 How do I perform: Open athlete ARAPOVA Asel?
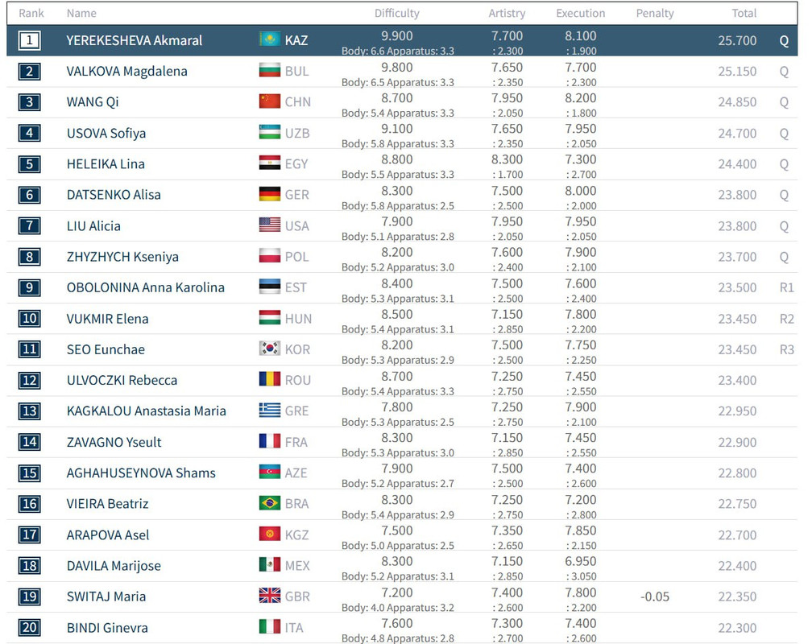pyautogui.click(x=108, y=535)
